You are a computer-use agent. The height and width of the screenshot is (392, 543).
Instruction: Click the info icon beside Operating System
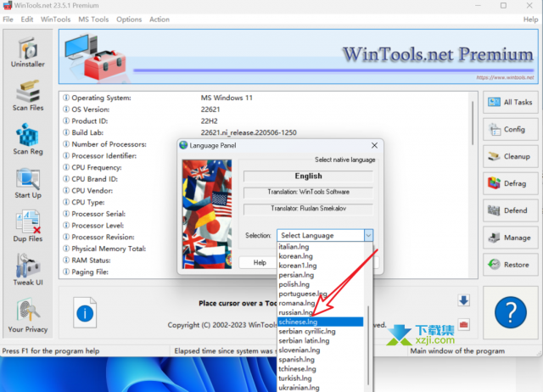point(66,98)
